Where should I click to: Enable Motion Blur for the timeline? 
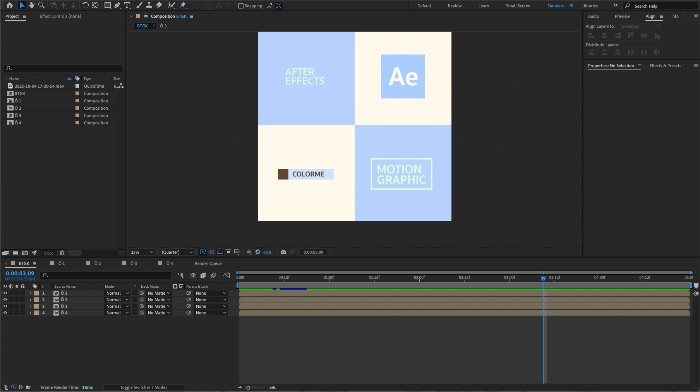click(x=213, y=275)
